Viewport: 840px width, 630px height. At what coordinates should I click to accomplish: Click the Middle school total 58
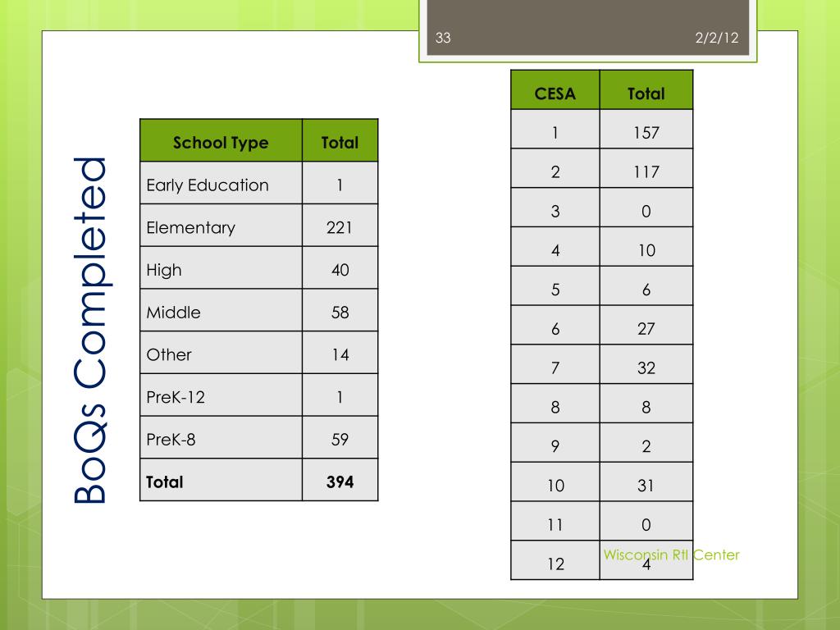340,313
